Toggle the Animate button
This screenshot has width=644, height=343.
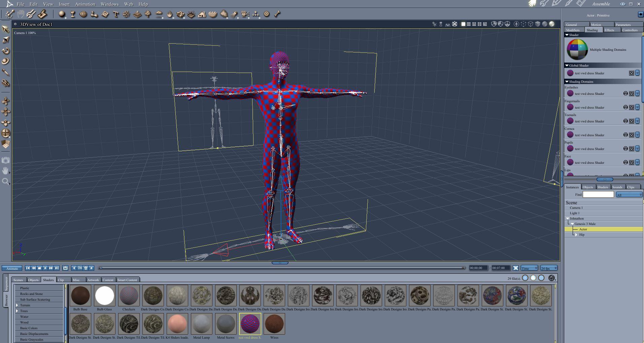[12, 268]
